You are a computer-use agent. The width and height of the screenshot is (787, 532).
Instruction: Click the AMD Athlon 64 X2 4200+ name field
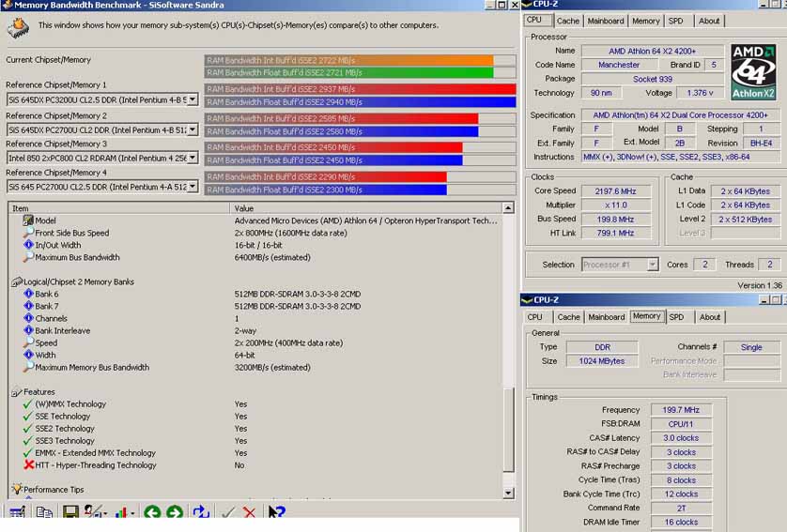point(652,52)
